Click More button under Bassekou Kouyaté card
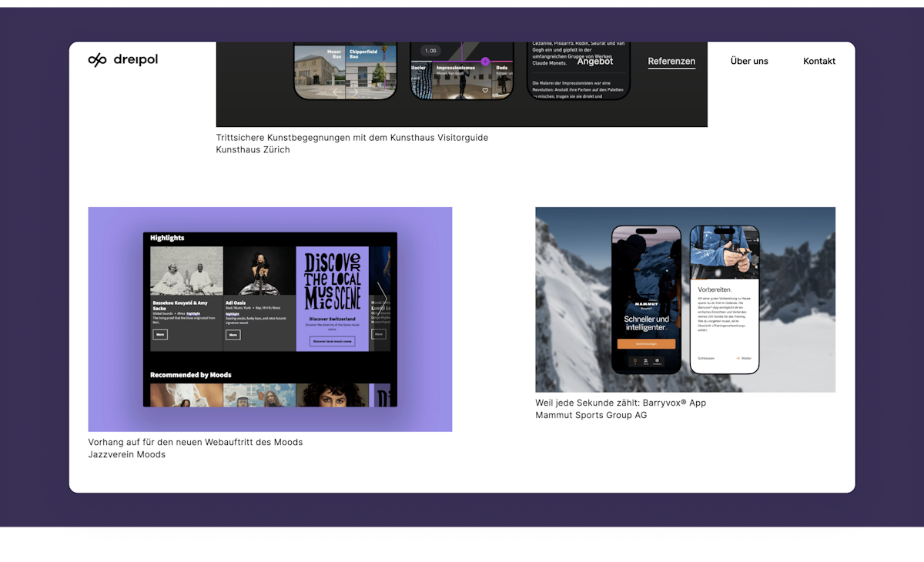924x562 pixels. [160, 335]
